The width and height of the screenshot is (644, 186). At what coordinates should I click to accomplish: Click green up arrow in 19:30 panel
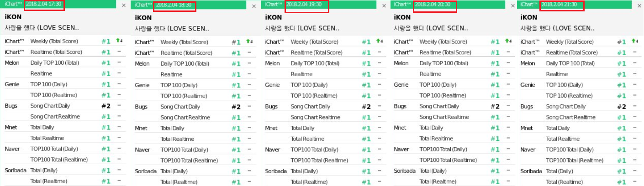tap(379, 41)
